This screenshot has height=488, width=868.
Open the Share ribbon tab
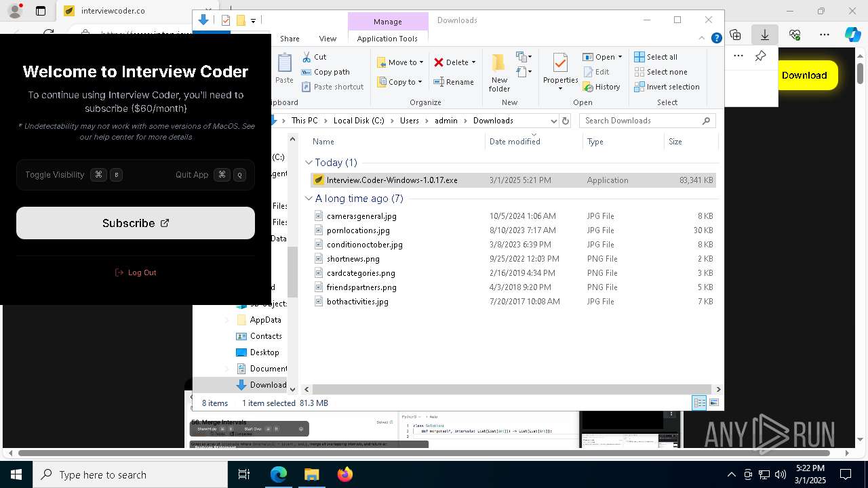[x=290, y=39]
